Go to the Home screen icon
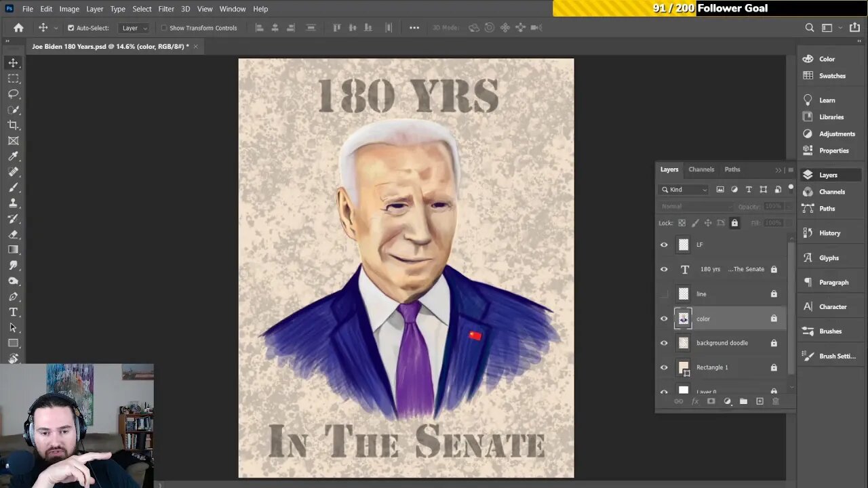 click(x=18, y=28)
